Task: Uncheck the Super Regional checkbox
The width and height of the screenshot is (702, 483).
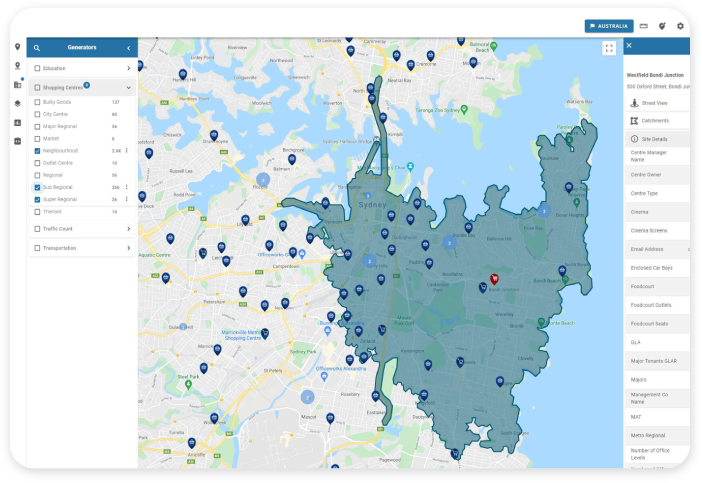Action: click(x=38, y=199)
